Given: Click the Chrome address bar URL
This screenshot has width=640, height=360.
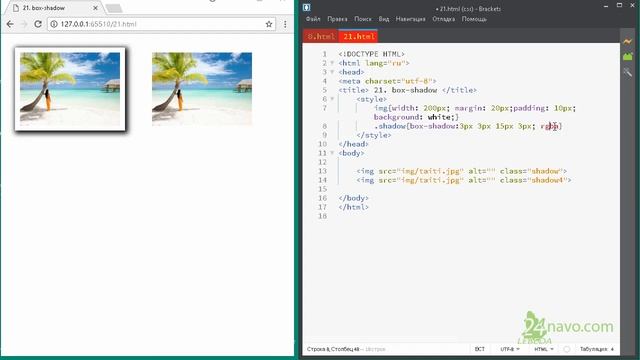Looking at the screenshot, I should point(98,24).
